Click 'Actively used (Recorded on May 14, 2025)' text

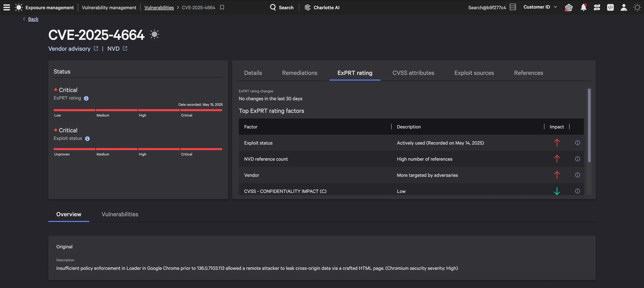coord(440,143)
